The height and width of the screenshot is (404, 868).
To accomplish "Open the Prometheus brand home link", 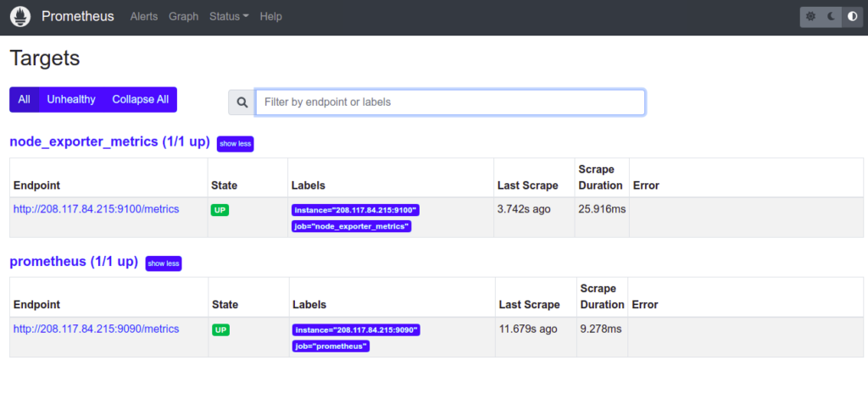I will coord(77,17).
